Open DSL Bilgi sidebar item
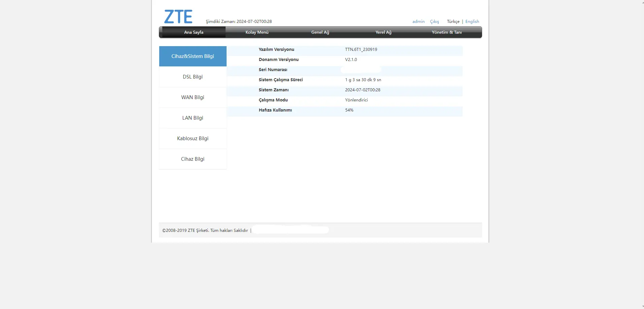The width and height of the screenshot is (644, 309). coord(193,77)
